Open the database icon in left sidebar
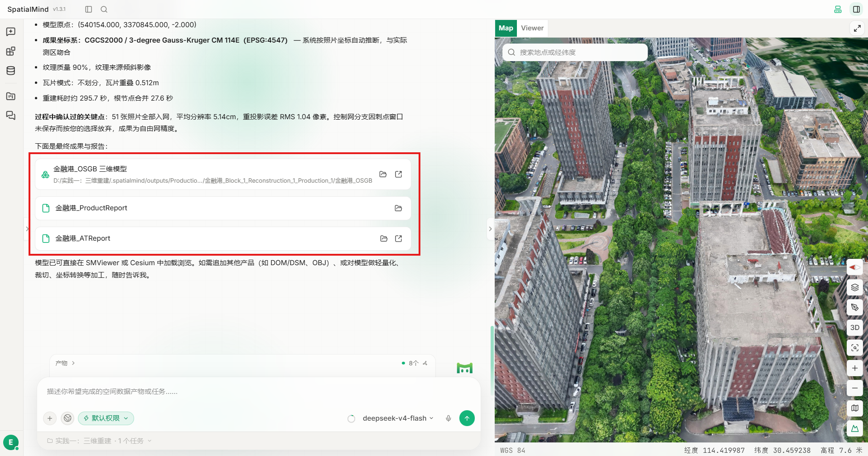 click(x=11, y=71)
